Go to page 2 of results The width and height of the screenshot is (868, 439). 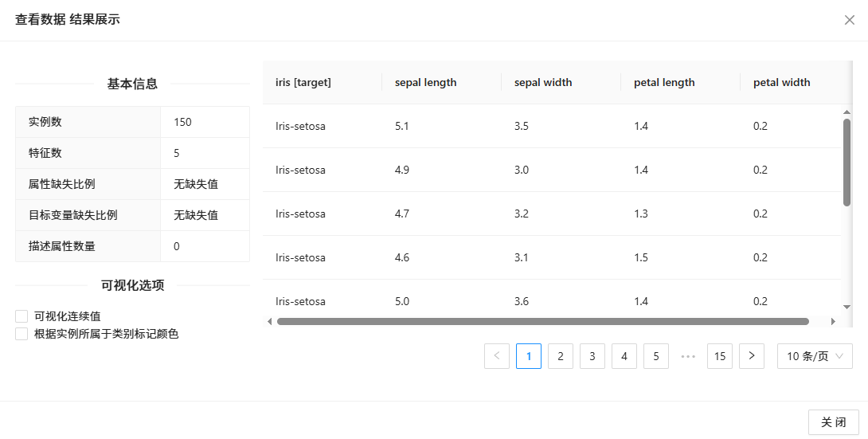[x=561, y=356]
